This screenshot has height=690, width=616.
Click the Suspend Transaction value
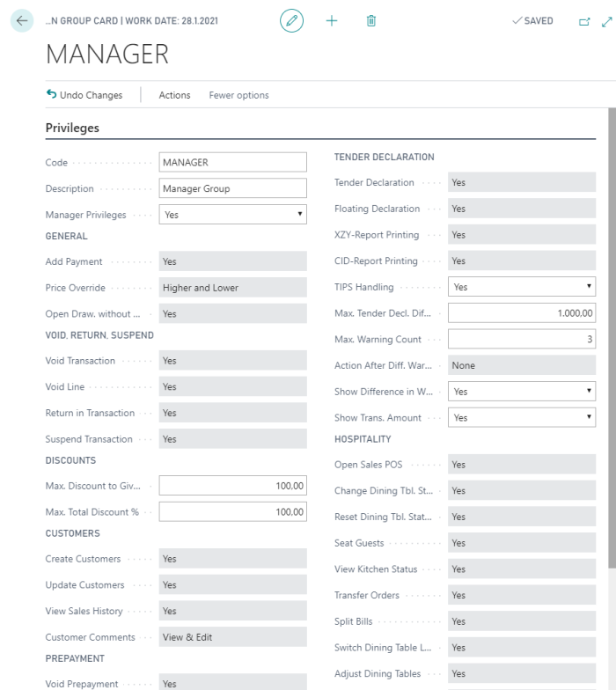[232, 438]
